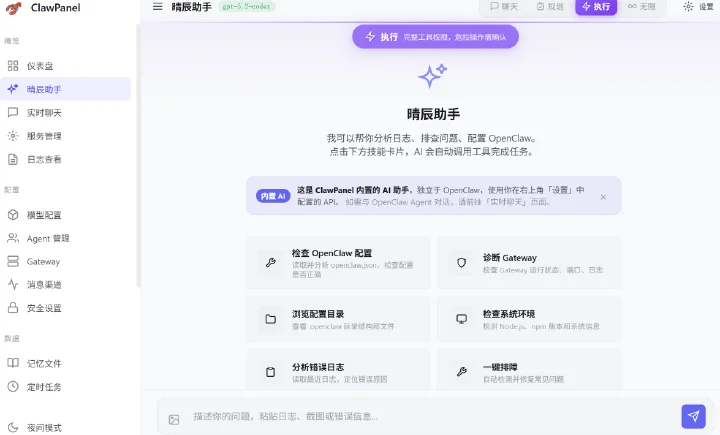Go to 模型配置 menu item
The image size is (720, 435).
tap(65, 215)
